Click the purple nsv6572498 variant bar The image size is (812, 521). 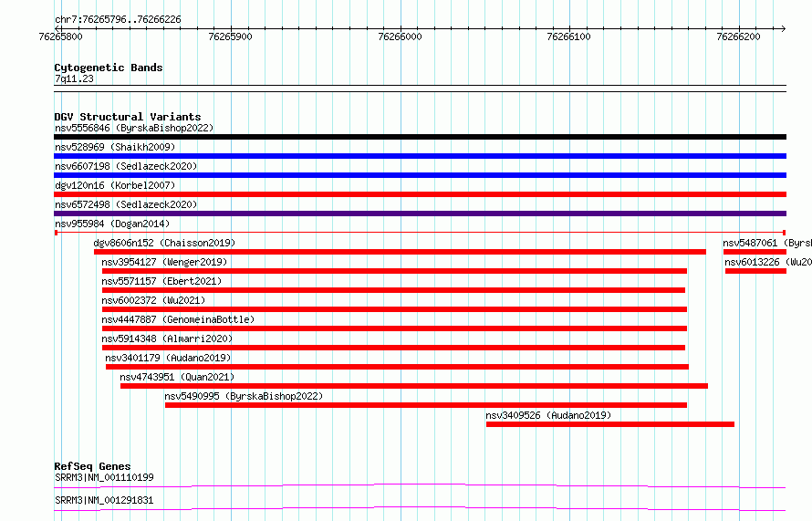(420, 214)
